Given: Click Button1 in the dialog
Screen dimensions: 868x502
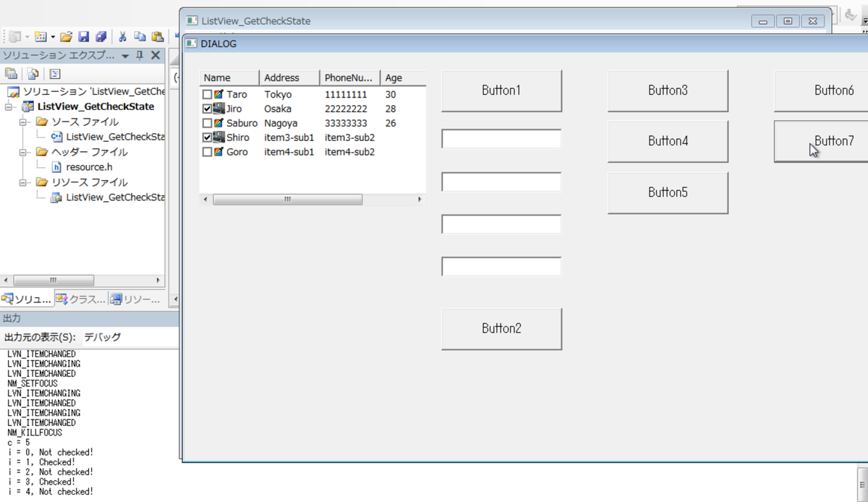Looking at the screenshot, I should pyautogui.click(x=501, y=90).
